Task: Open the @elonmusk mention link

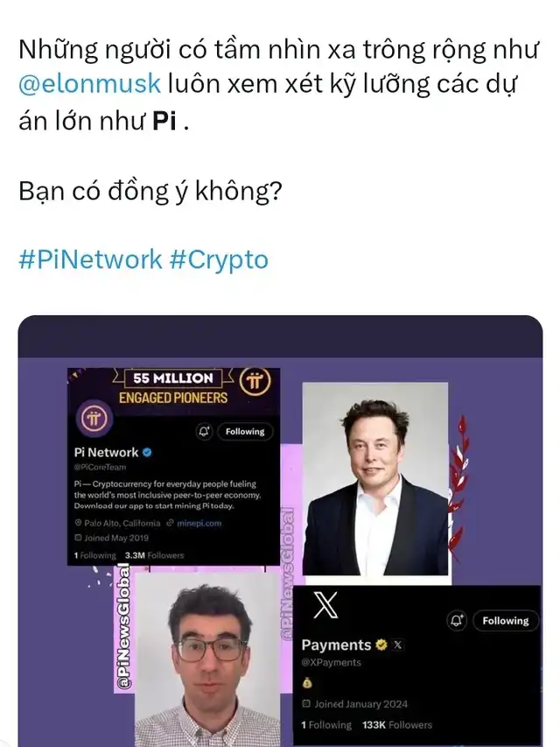Action: 89,84
